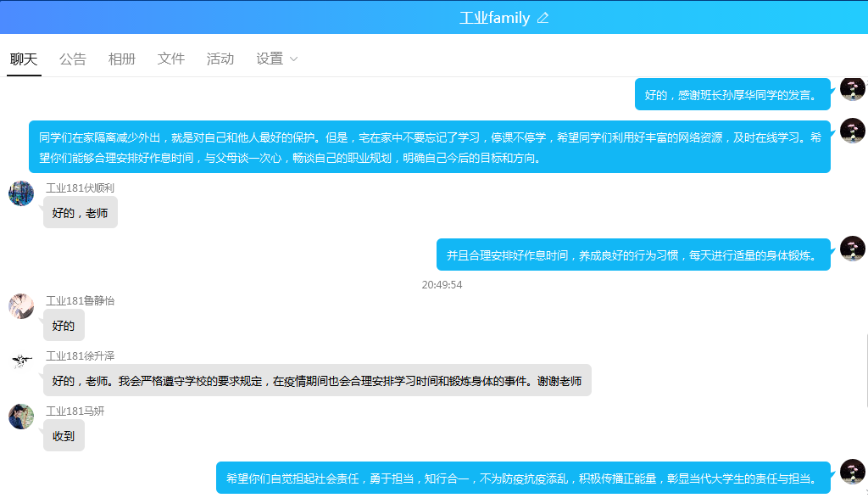868x498 pixels.
Task: Click sender name 工业181徐升泽
Action: pyautogui.click(x=80, y=355)
